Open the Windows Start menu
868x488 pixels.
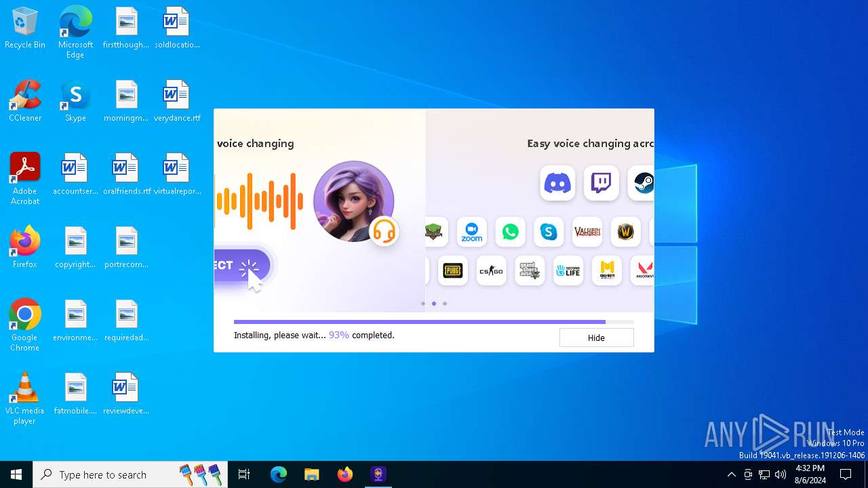(16, 474)
